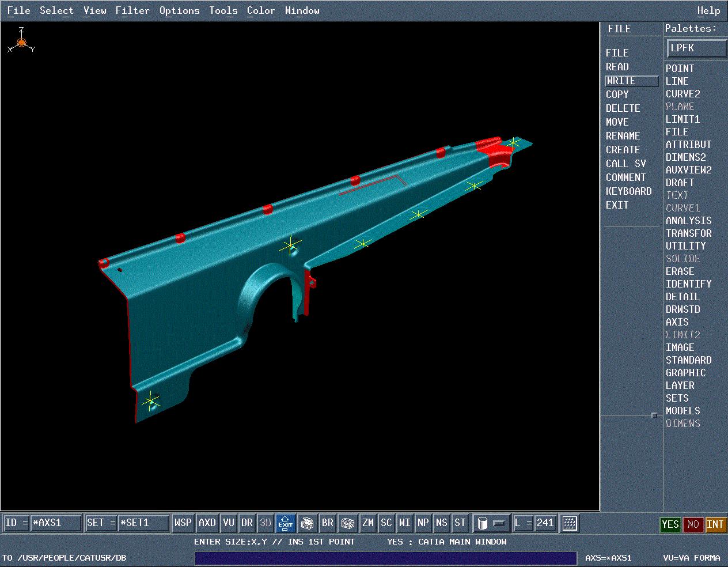
Task: Open the Tools menu
Action: click(223, 11)
